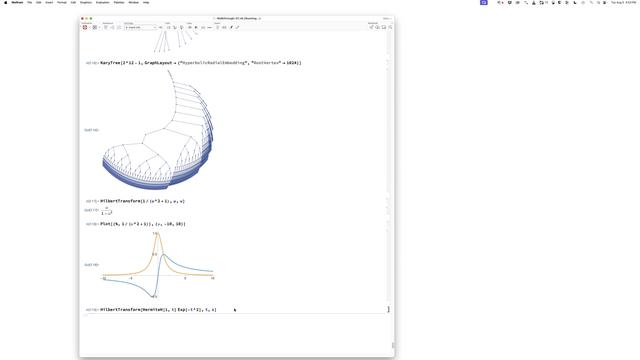Image resolution: width=640 pixels, height=360 pixels.
Task: Select the hyperbolic tree graph output
Action: pos(157,130)
